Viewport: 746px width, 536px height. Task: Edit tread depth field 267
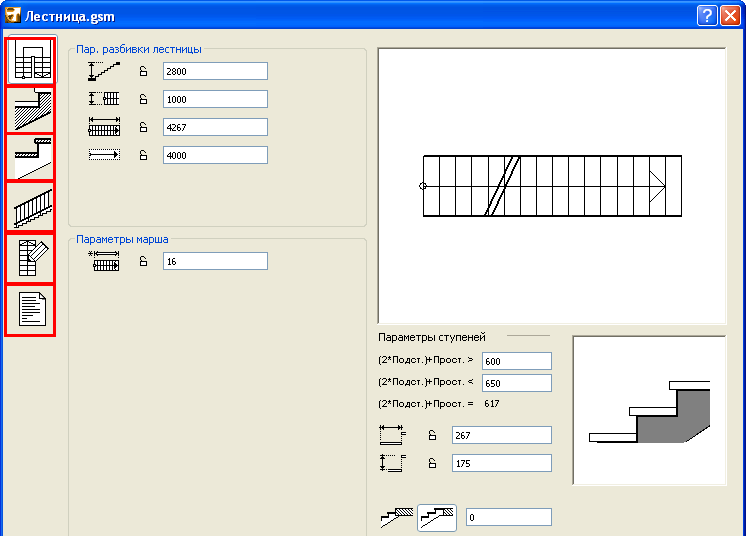[x=501, y=435]
